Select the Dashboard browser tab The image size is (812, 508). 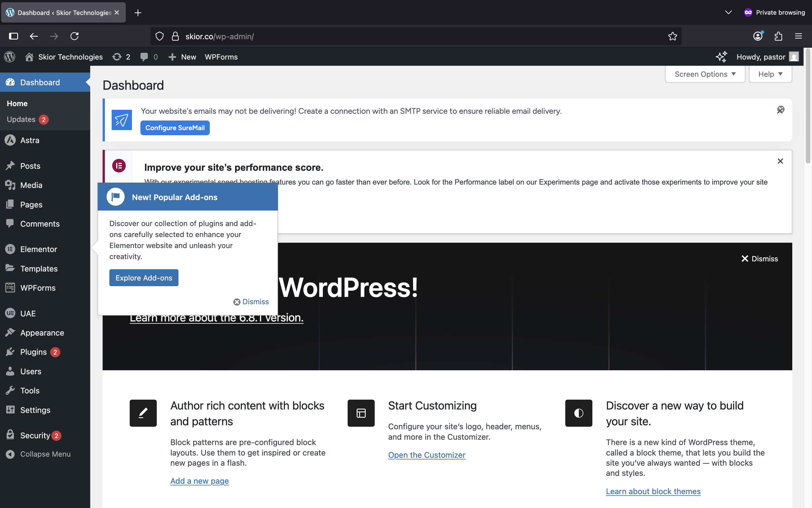click(x=63, y=12)
